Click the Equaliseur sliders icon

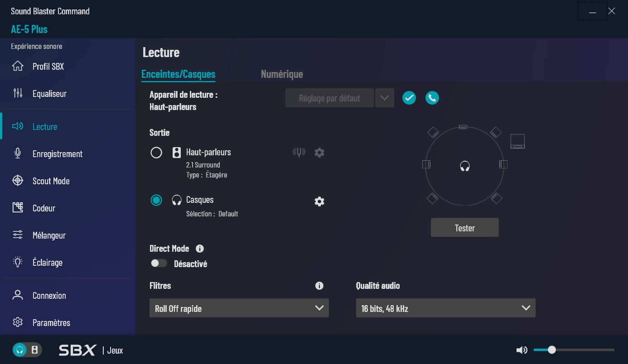[18, 93]
